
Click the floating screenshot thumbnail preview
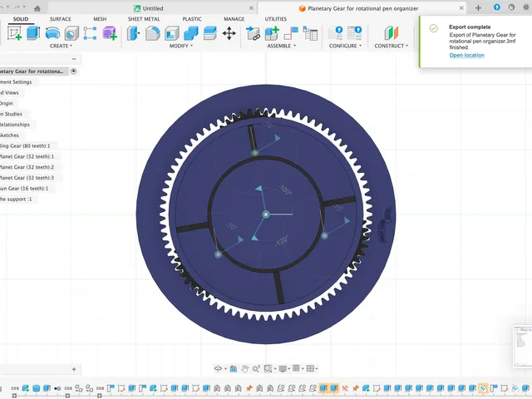[523, 346]
